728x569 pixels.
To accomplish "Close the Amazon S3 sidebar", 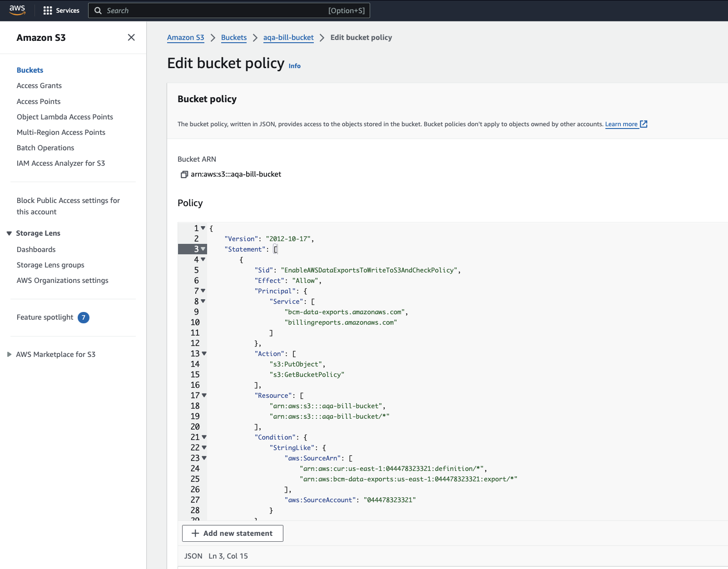I will pyautogui.click(x=131, y=37).
